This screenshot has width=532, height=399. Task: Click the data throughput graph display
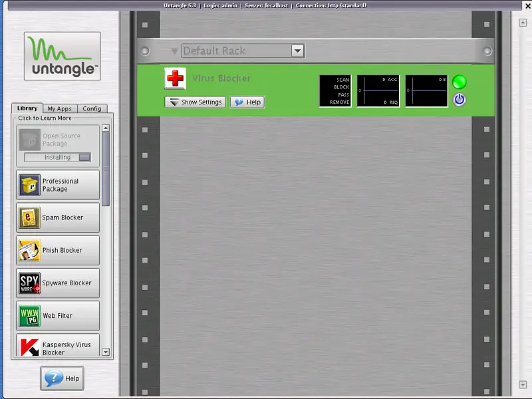[x=426, y=91]
